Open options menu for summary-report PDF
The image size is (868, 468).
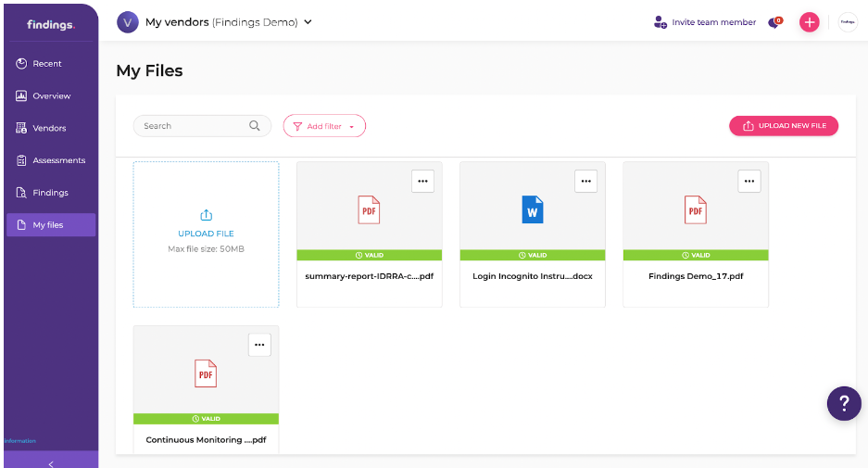[x=422, y=182]
